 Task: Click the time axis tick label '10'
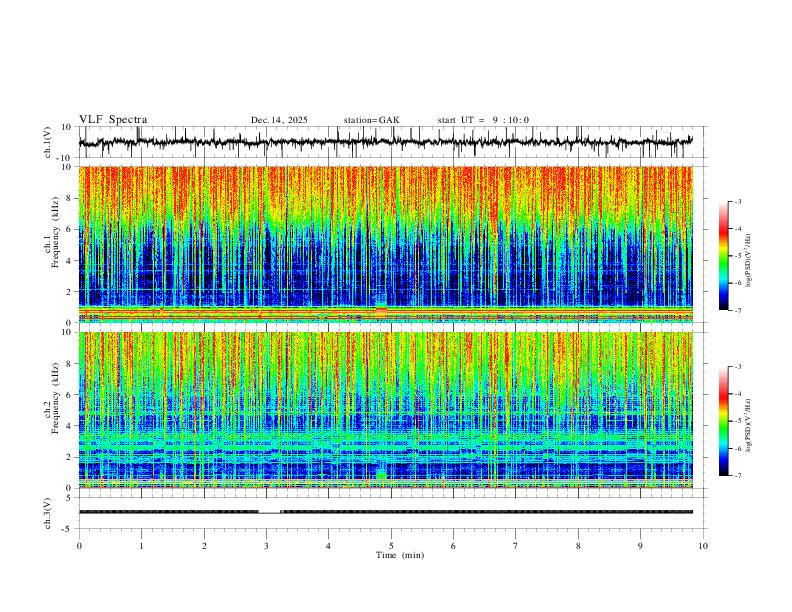pyautogui.click(x=703, y=546)
